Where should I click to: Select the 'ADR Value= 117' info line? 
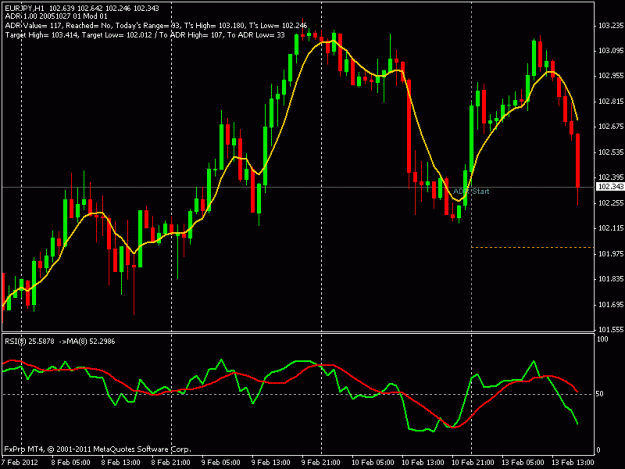pos(156,26)
